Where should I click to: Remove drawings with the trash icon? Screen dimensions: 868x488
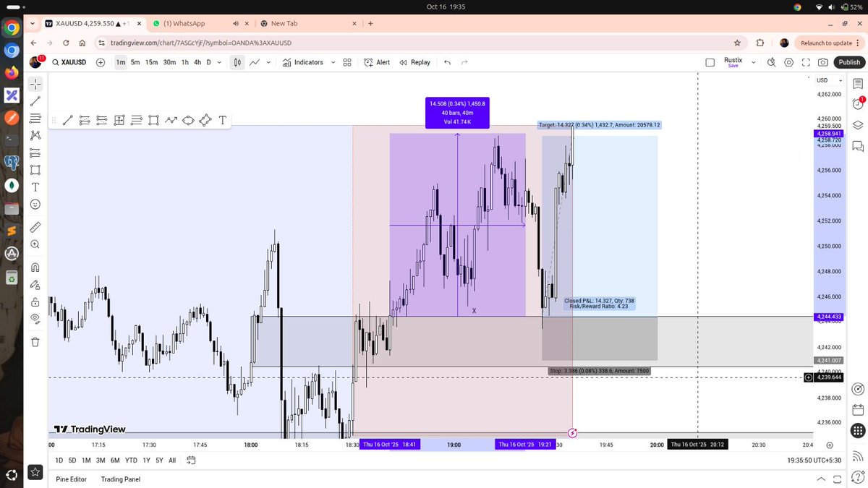pos(35,341)
